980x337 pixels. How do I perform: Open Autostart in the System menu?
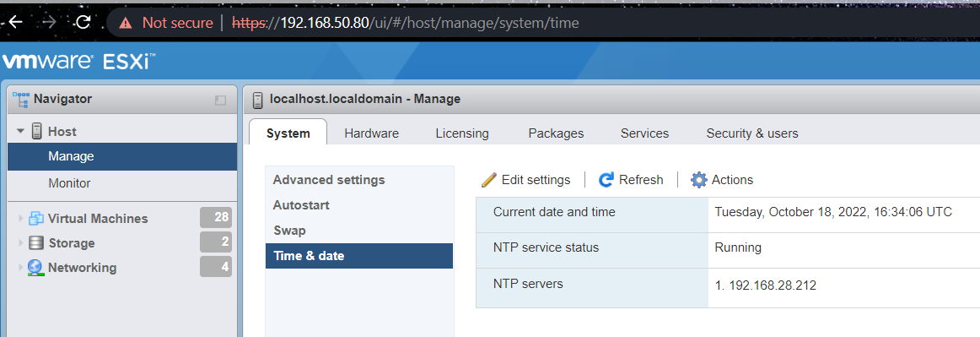(300, 205)
